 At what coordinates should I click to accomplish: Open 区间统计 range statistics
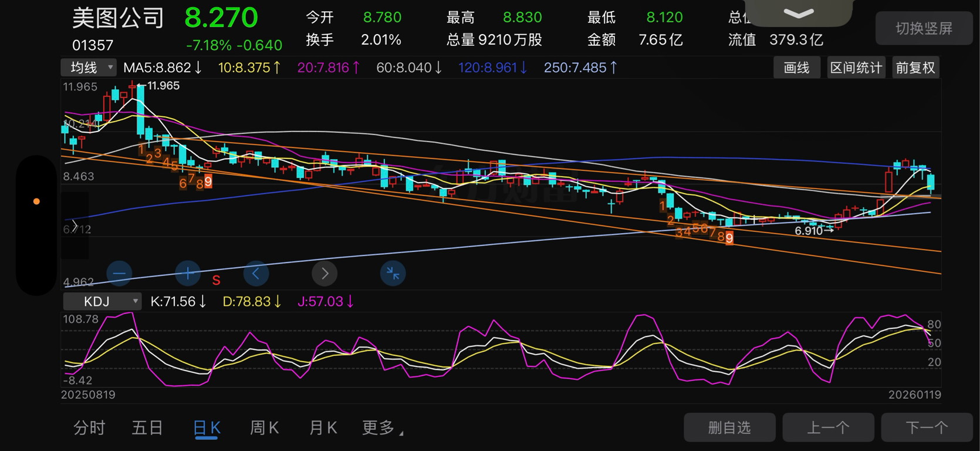(856, 68)
